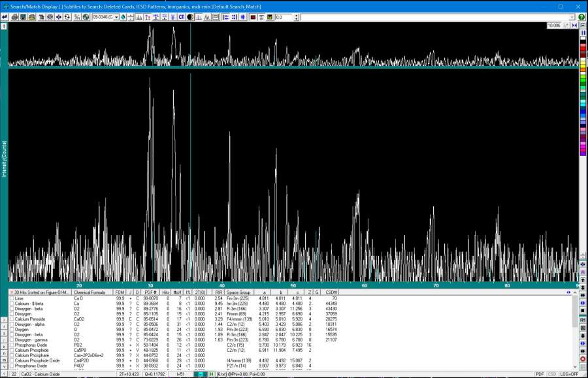Click the half-filled circle contrast icon
The width and height of the screenshot is (588, 378).
pos(190,17)
